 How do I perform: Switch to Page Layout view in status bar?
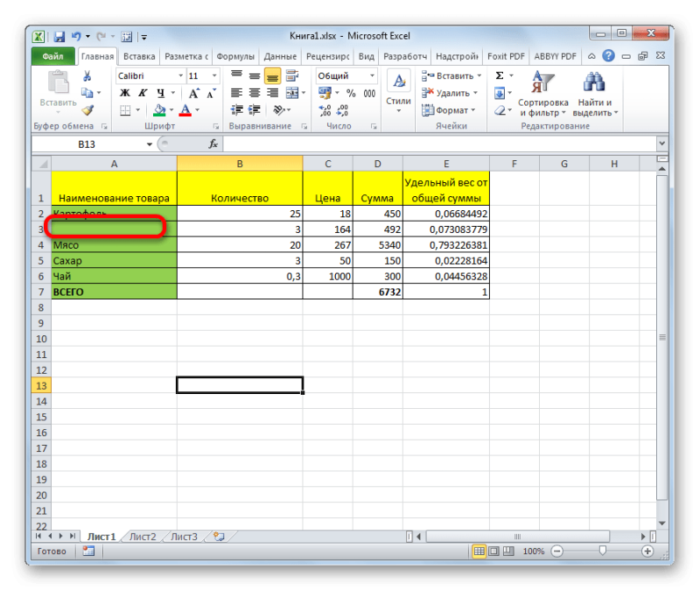[x=493, y=552]
